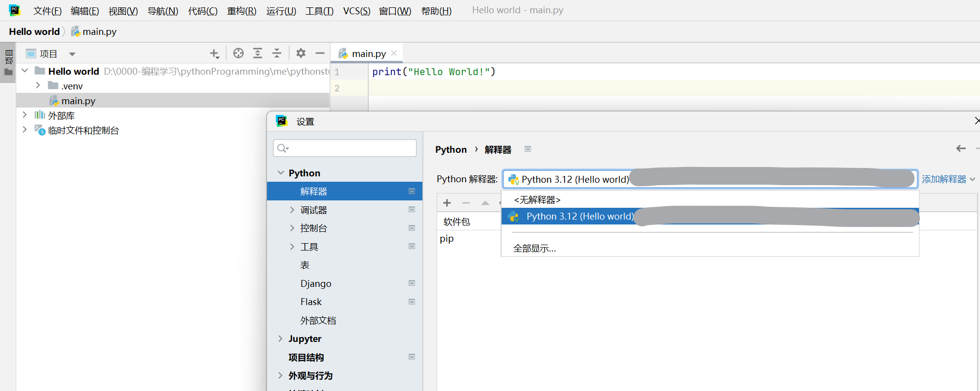Click the add (+) icon in the Project panel toolbar
This screenshot has width=980, height=391.
pyautogui.click(x=214, y=54)
